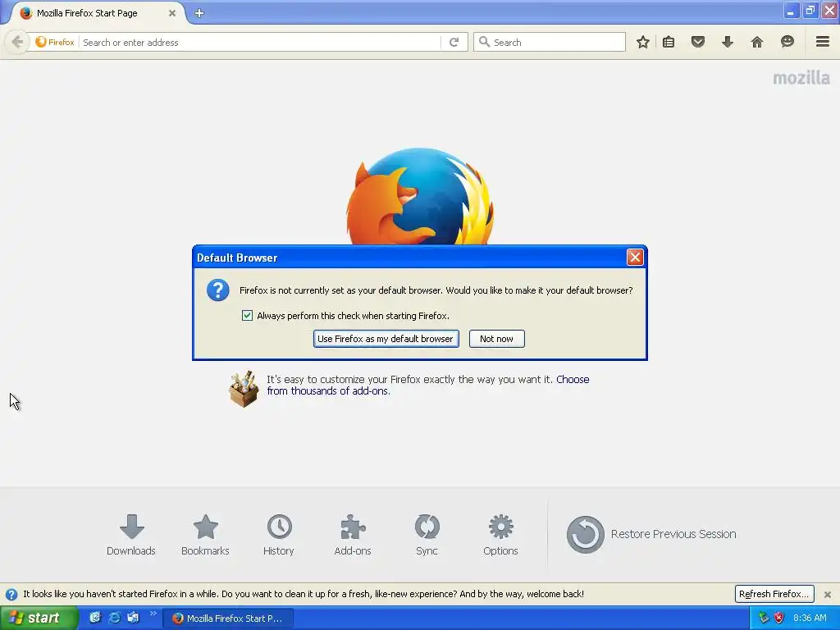Viewport: 840px width, 630px height.
Task: Open the hamburger menu
Action: (x=822, y=41)
